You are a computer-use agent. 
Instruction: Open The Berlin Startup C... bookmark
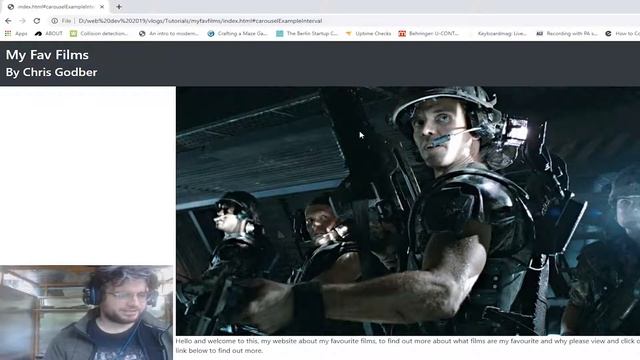[307, 33]
